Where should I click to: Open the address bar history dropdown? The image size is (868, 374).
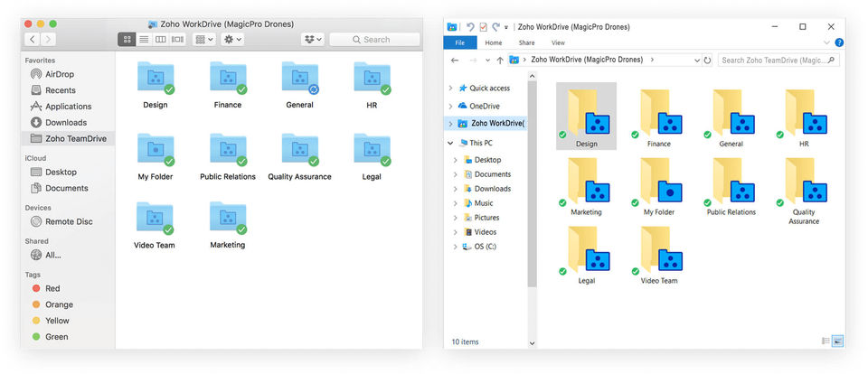pos(696,60)
